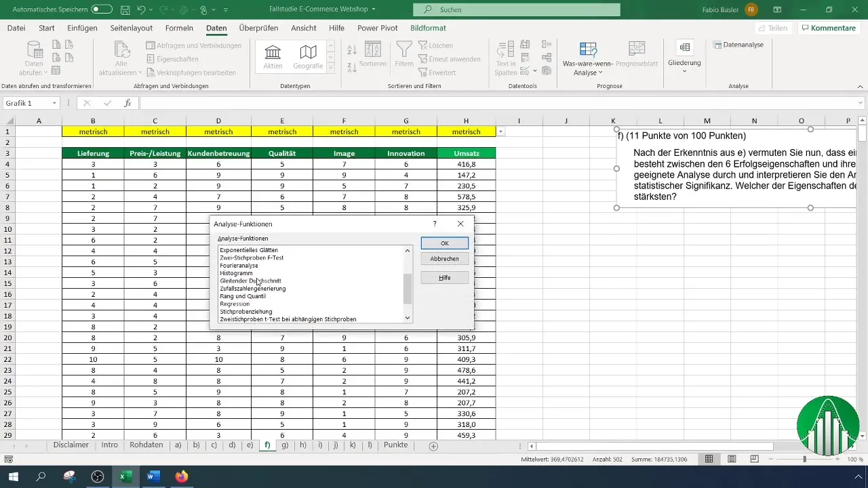The image size is (868, 488).
Task: Expand the Datentypen gallery arrow
Action: click(330, 67)
